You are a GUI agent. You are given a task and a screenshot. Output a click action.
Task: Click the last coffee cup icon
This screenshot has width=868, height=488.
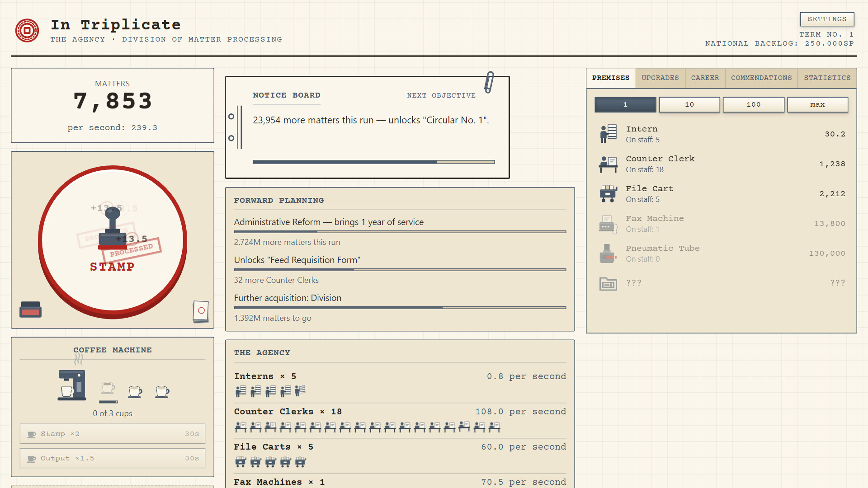pos(162,392)
